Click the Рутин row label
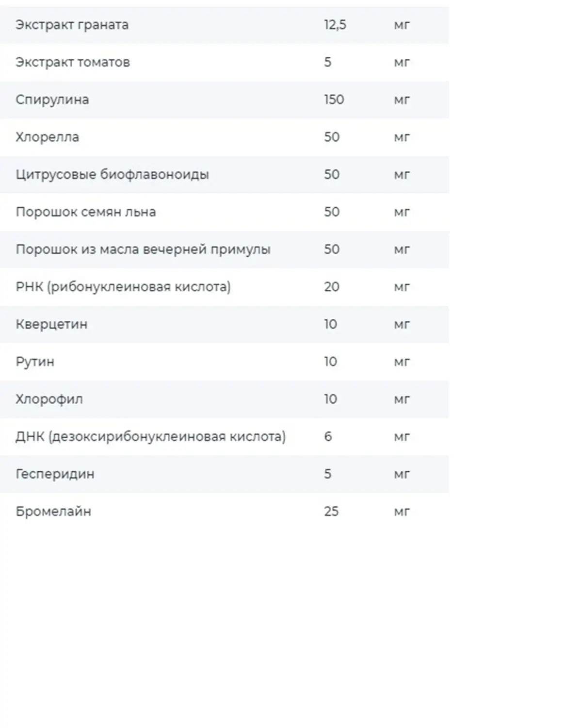The image size is (582, 728). point(35,362)
